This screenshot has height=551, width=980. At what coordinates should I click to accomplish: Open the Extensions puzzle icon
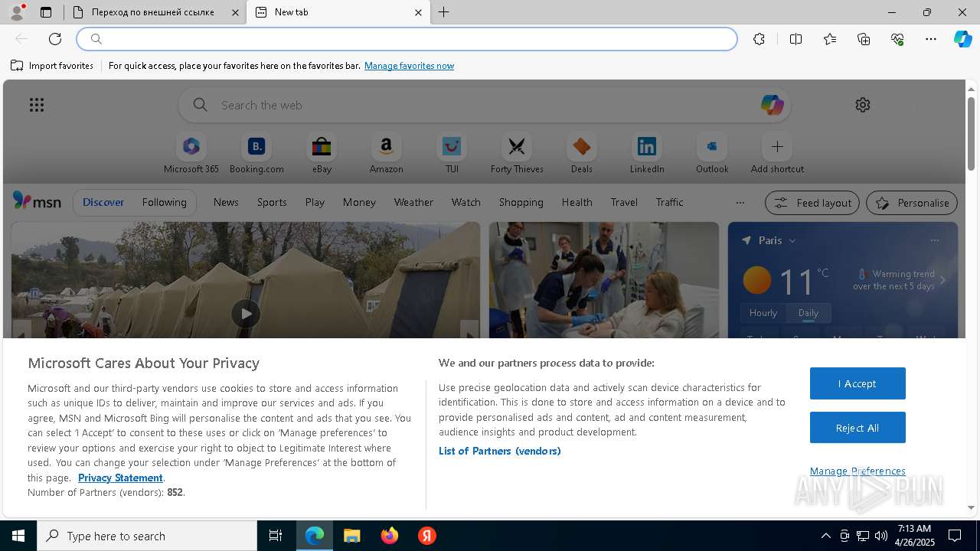759,39
